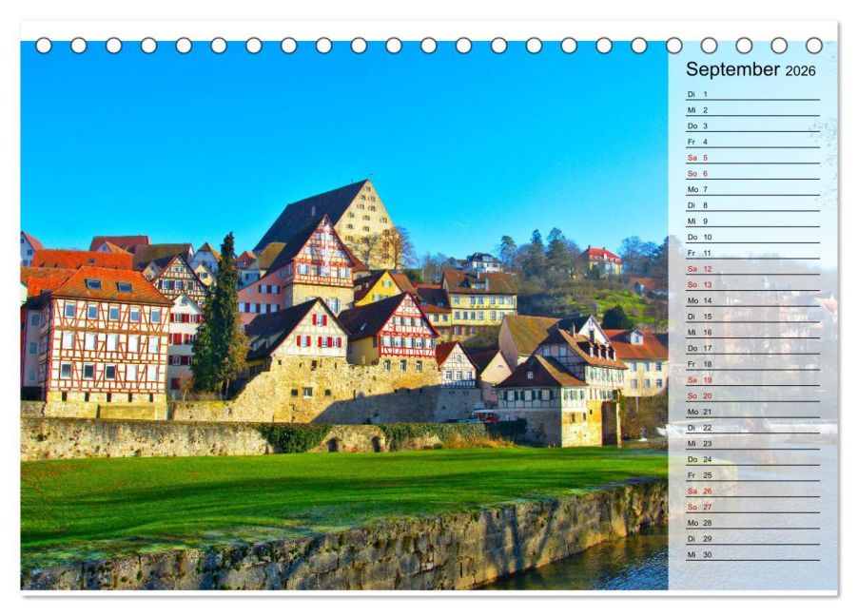Select the date row Mi 23
The height and width of the screenshot is (616, 858).
753,443
